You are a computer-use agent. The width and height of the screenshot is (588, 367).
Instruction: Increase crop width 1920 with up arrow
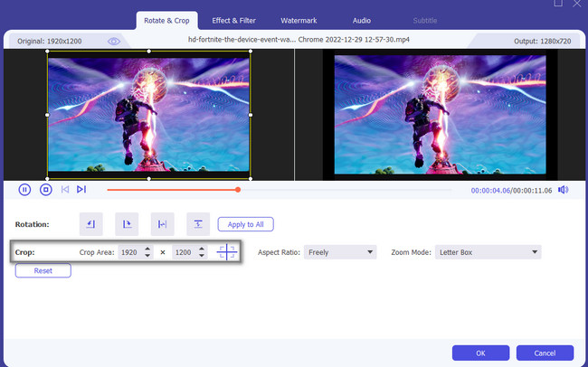coord(147,249)
